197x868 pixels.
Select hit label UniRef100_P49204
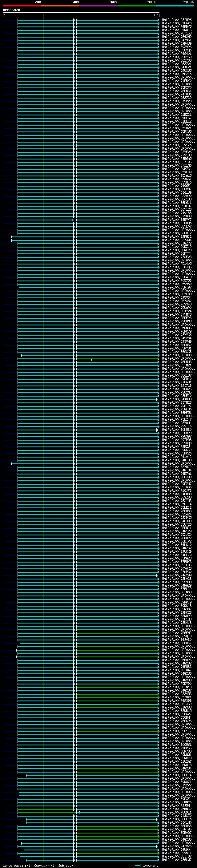click(x=177, y=338)
